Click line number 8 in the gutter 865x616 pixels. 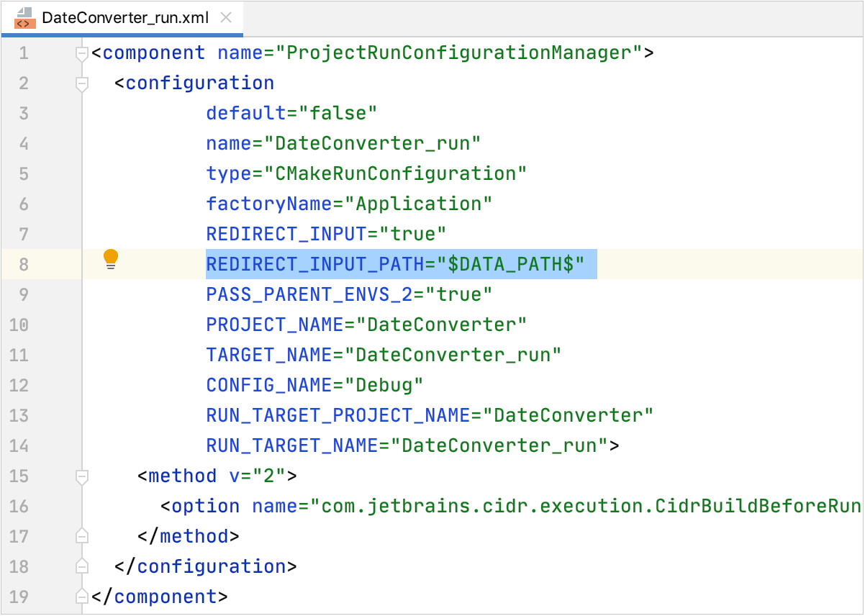22,264
